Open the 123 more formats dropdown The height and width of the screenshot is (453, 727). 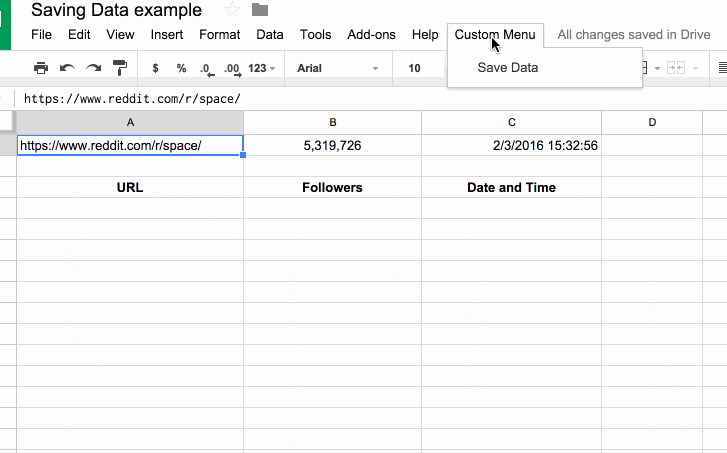(x=261, y=68)
